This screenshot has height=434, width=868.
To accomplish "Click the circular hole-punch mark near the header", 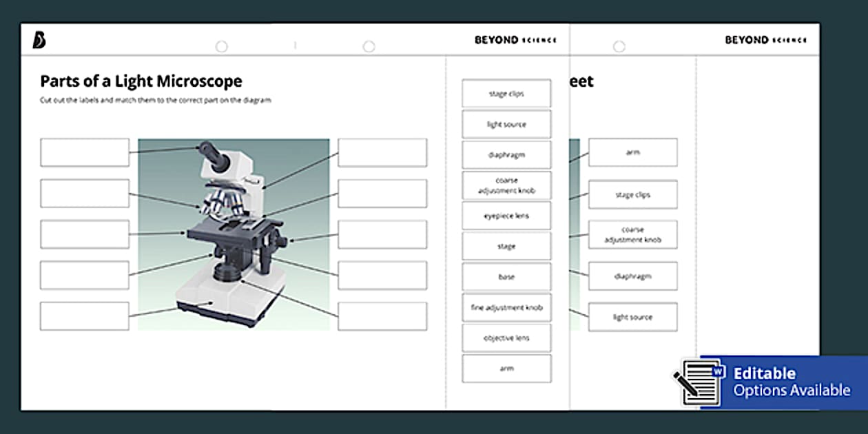I will (x=222, y=46).
